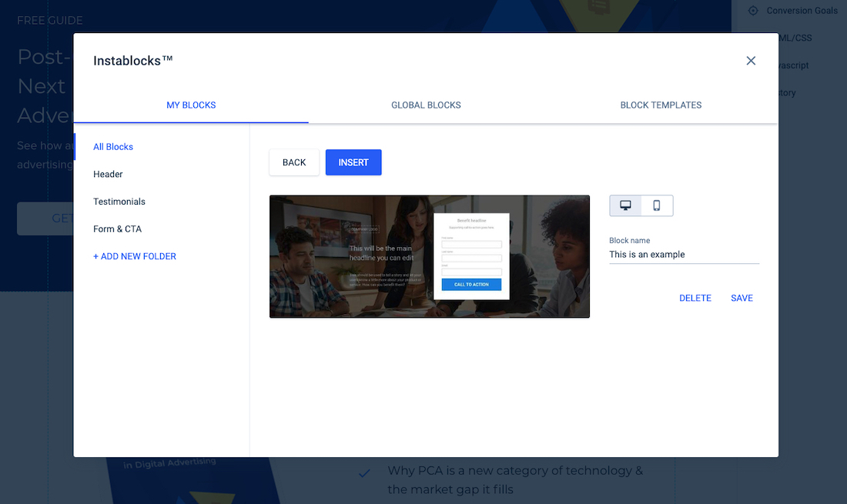Click Add New Folder link
The image size is (847, 504).
coord(135,256)
